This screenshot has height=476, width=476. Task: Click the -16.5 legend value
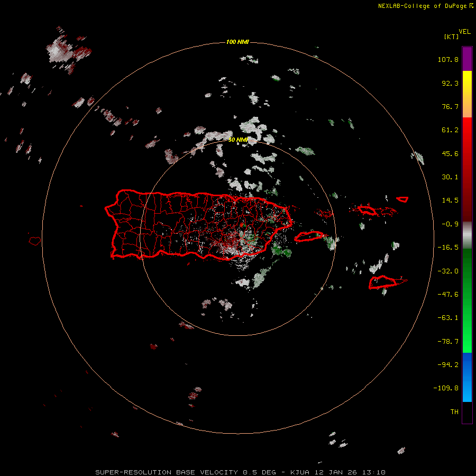448,248
